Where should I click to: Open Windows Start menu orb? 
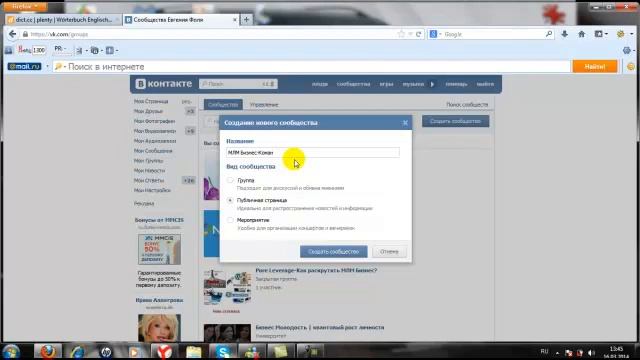point(11,351)
